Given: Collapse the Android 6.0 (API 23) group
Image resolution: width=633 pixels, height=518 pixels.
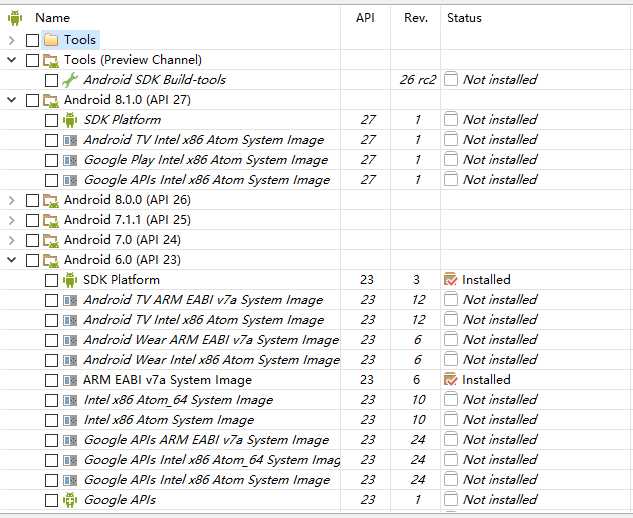Looking at the screenshot, I should click(x=12, y=260).
